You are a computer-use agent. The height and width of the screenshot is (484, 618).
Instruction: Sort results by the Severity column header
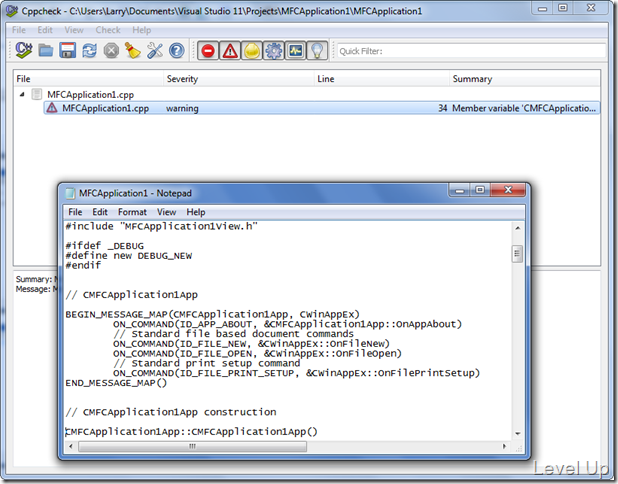point(239,79)
